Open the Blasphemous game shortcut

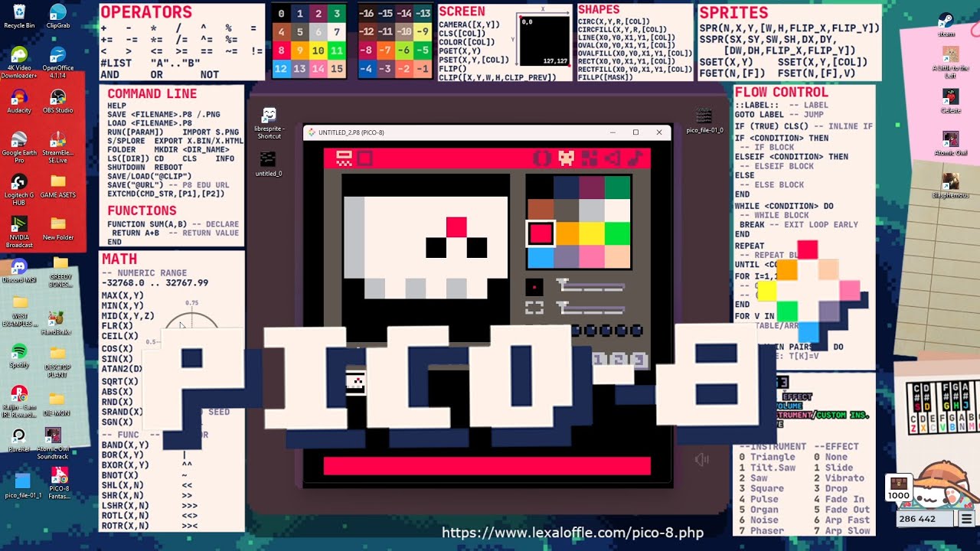click(950, 186)
